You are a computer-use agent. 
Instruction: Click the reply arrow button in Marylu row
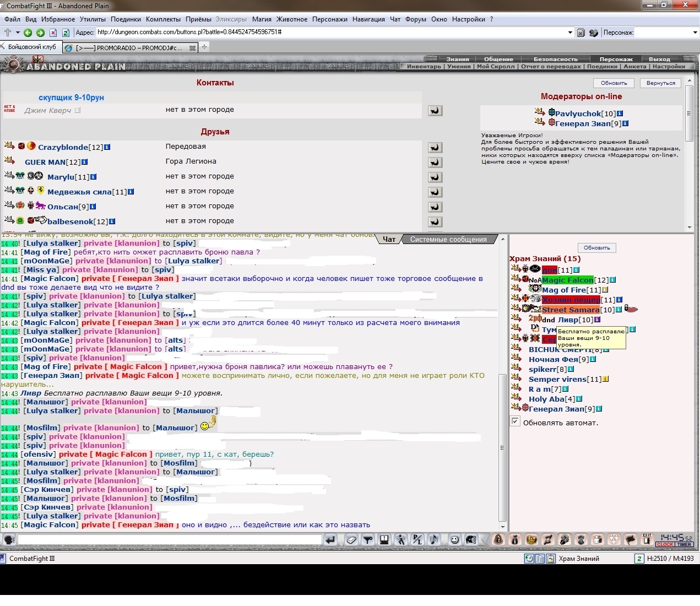tap(435, 177)
